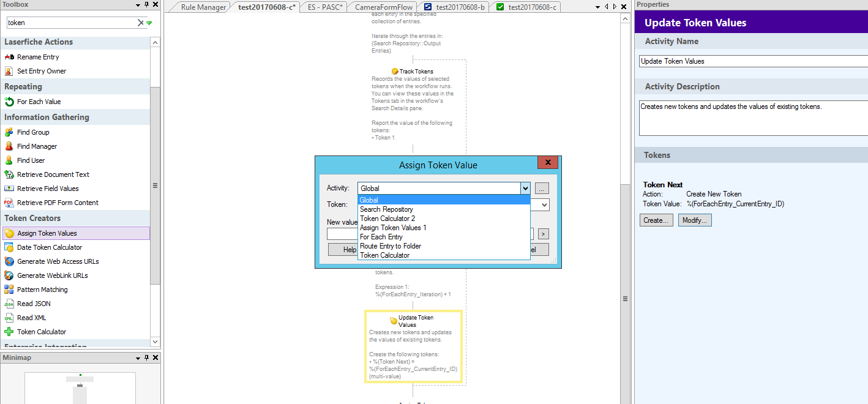
Task: Click the toolbox search field containing token
Action: (x=72, y=23)
